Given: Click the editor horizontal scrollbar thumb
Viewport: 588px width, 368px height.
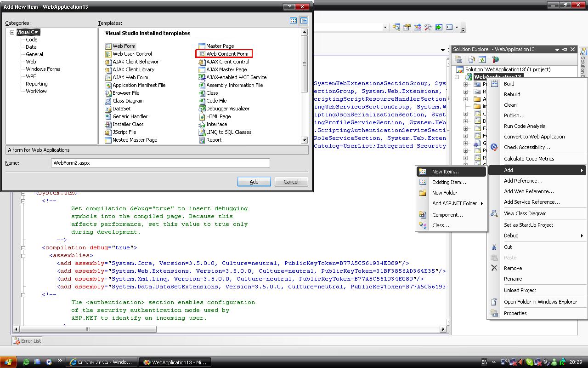Looking at the screenshot, I should pyautogui.click(x=87, y=329).
